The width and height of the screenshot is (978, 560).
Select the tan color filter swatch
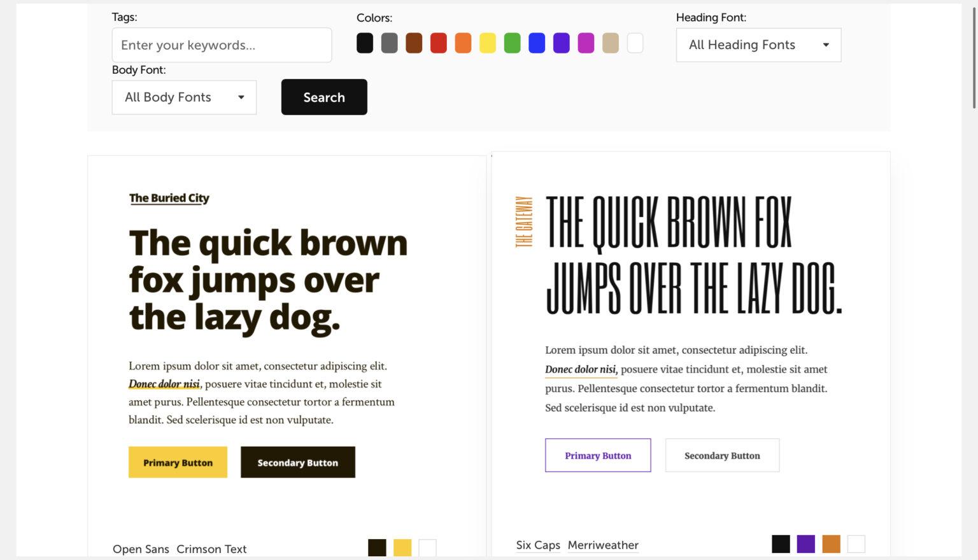pyautogui.click(x=611, y=43)
